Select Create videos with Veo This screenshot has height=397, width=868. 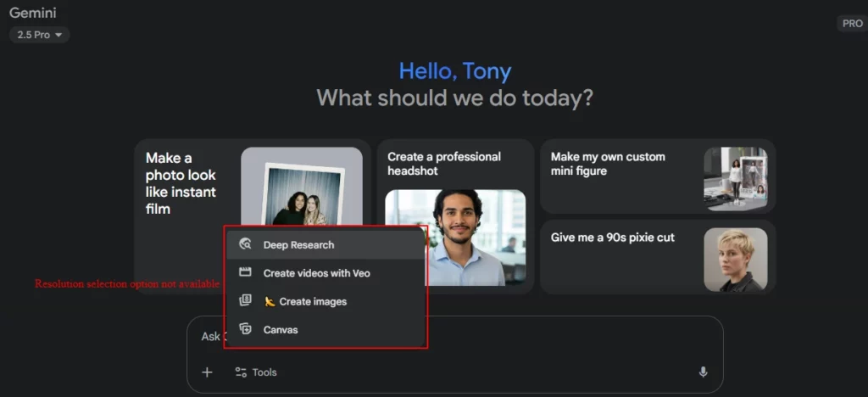325,273
